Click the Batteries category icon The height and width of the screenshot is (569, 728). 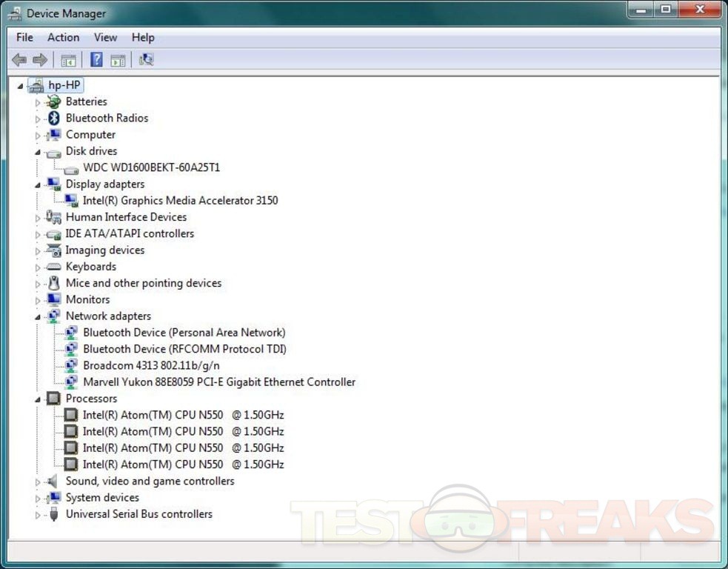pos(53,102)
